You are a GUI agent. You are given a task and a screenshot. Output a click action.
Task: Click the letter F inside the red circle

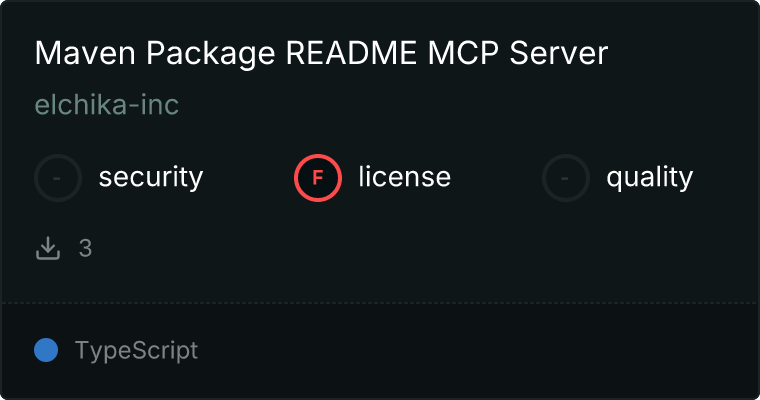318,178
